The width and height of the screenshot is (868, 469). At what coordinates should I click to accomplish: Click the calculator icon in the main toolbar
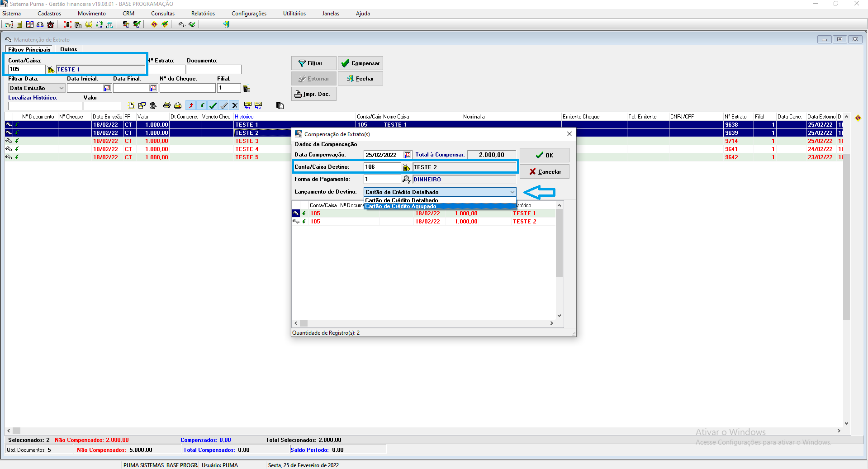coord(19,24)
